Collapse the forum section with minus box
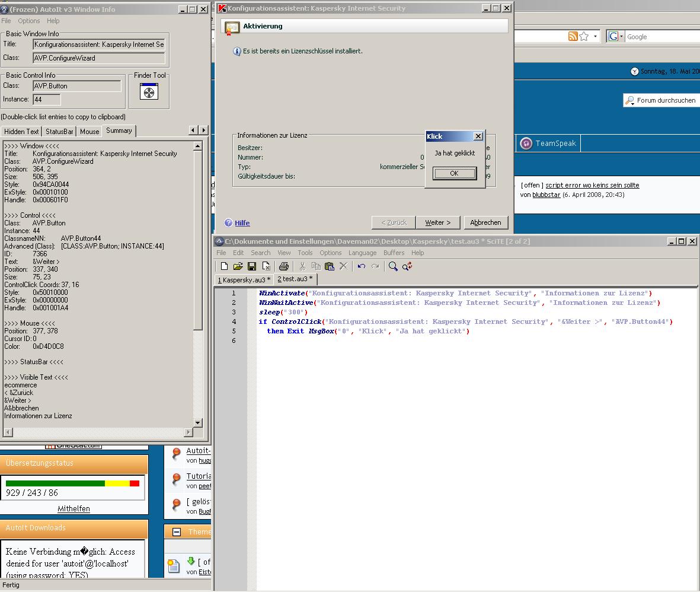 pos(177,531)
